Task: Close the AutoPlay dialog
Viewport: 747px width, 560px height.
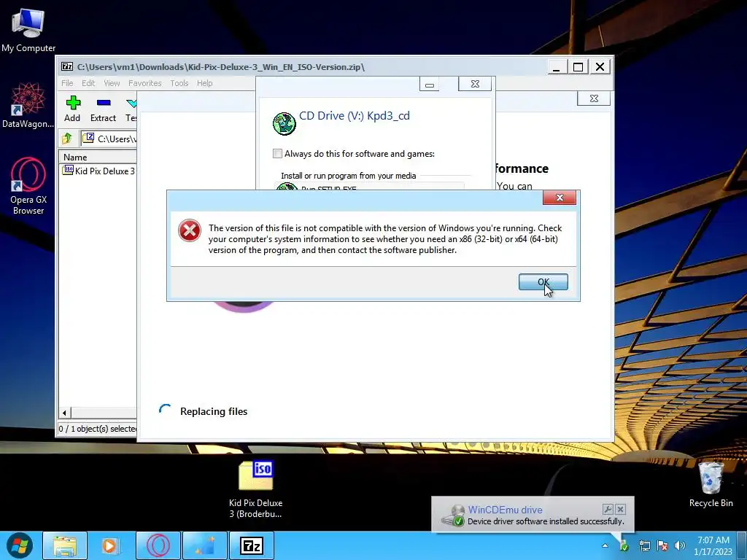Action: 475,84
